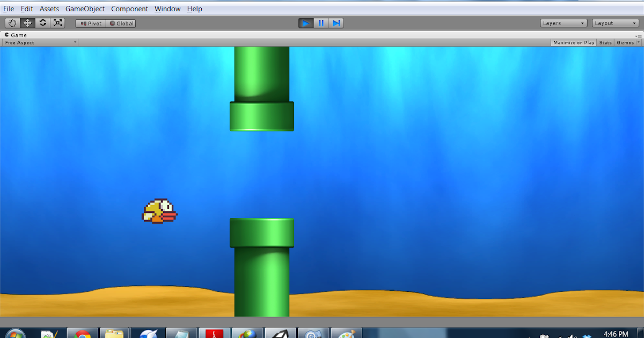Toggle Gizmos in Game view
The height and width of the screenshot is (338, 644).
(625, 42)
